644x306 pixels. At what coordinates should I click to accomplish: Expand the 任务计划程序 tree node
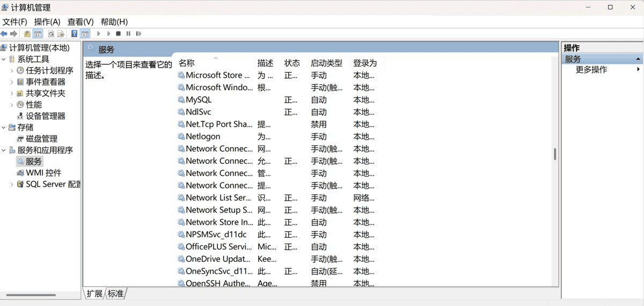pyautogui.click(x=12, y=70)
